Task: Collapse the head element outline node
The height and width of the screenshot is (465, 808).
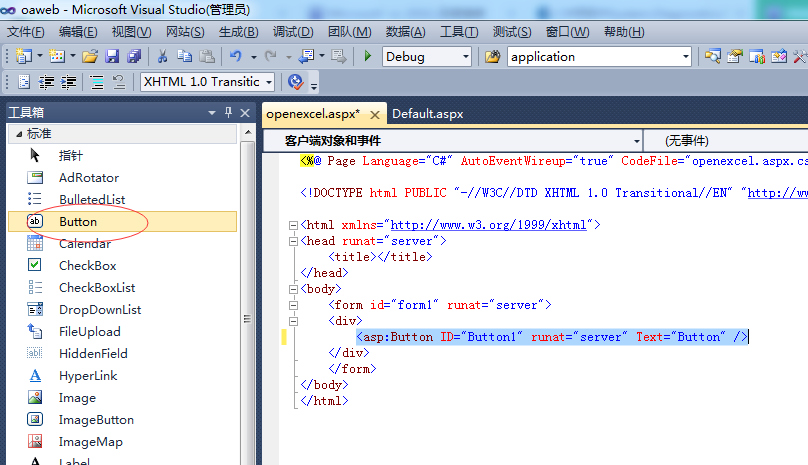Action: (x=293, y=241)
